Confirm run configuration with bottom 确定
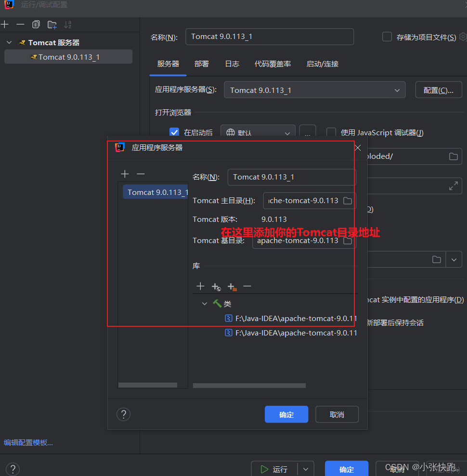This screenshot has height=476, width=467. click(347, 469)
